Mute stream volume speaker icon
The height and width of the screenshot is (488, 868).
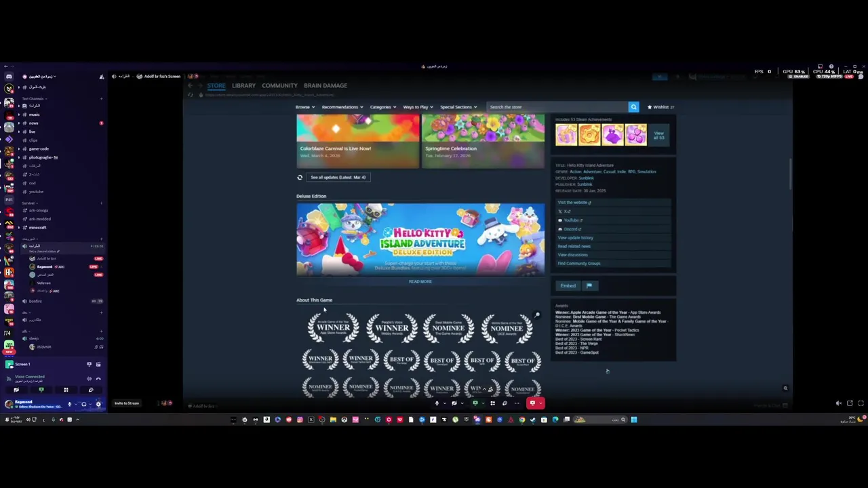click(839, 403)
